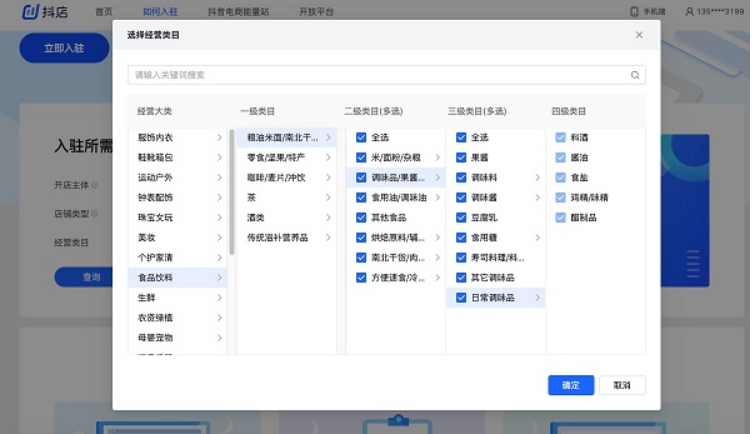This screenshot has width=752, height=434.
Task: Select 南北干货/肉... row in 二级类目
Action: (396, 258)
